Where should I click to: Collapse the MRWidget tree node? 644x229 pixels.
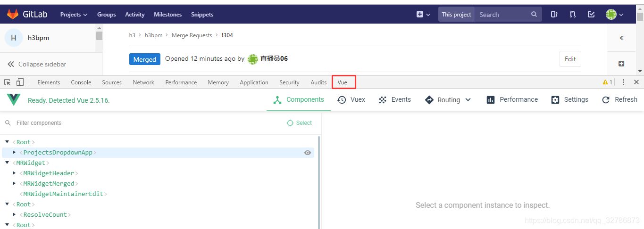(x=7, y=163)
